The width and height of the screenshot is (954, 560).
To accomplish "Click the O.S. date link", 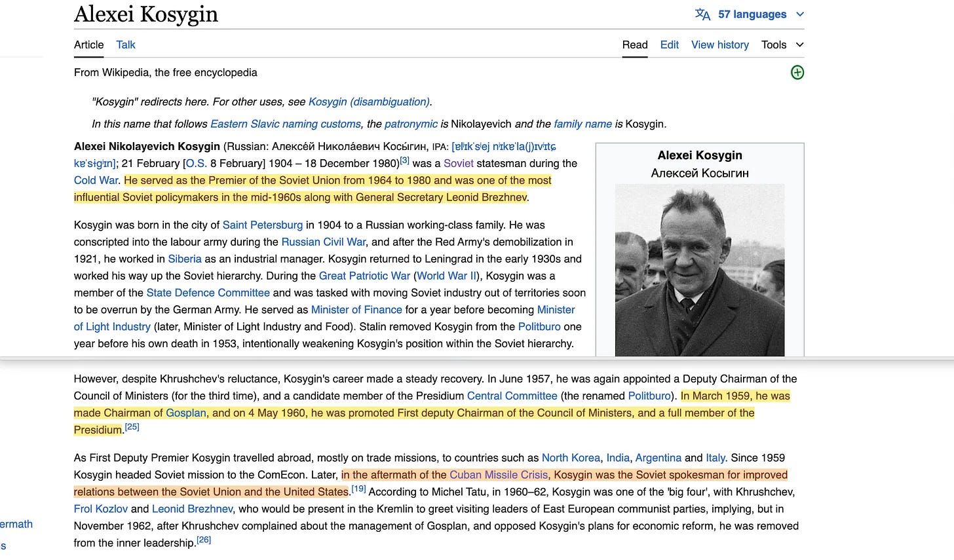I will tap(197, 163).
